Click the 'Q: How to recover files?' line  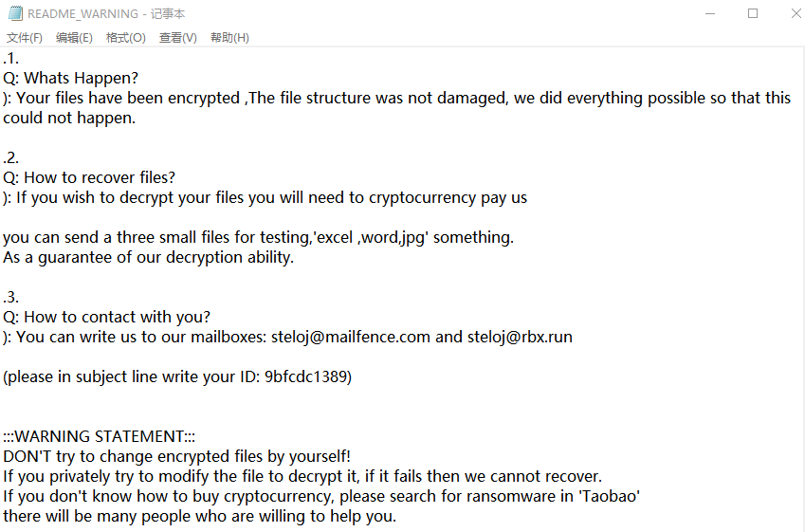[x=89, y=177]
